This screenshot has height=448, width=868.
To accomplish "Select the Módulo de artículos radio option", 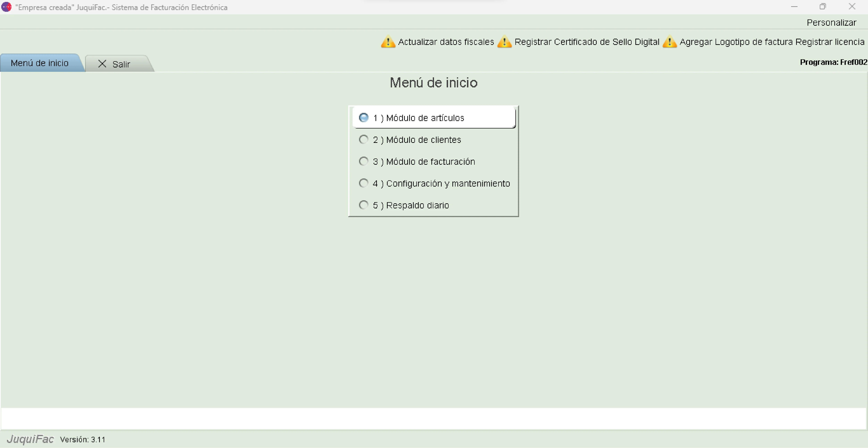I will (x=364, y=118).
